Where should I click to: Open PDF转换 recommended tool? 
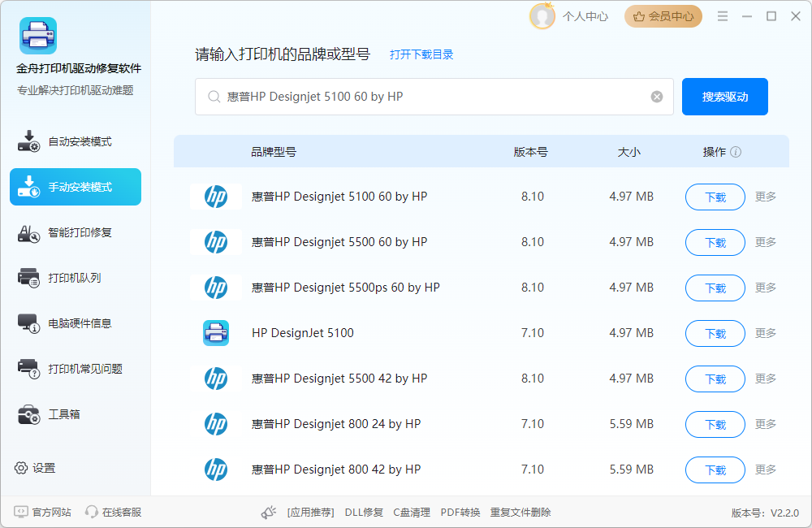click(x=460, y=513)
